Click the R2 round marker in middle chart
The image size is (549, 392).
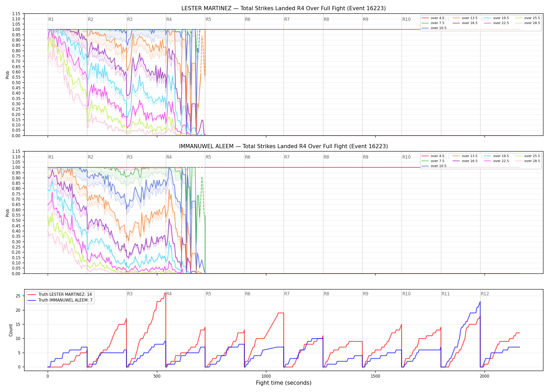[x=90, y=157]
